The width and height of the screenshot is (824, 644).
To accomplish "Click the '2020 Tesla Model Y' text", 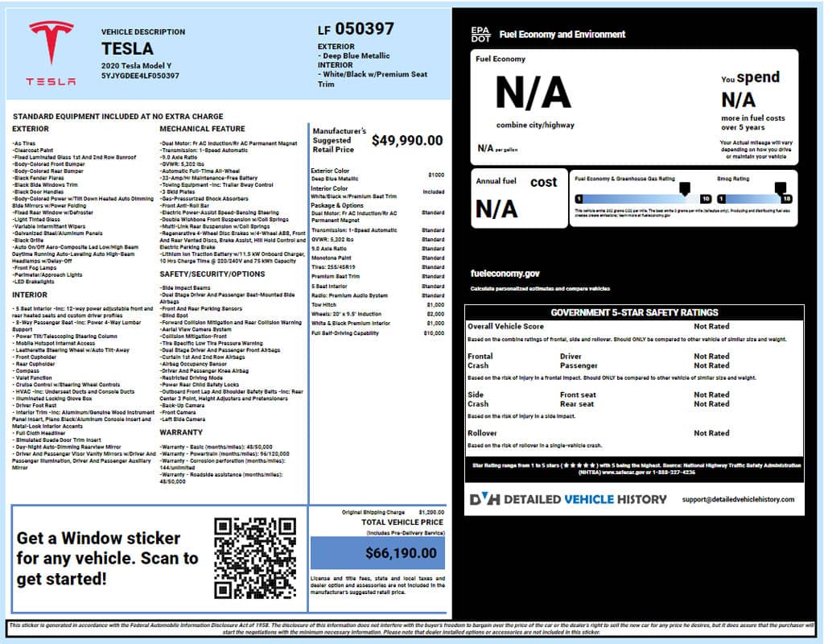I will point(136,66).
